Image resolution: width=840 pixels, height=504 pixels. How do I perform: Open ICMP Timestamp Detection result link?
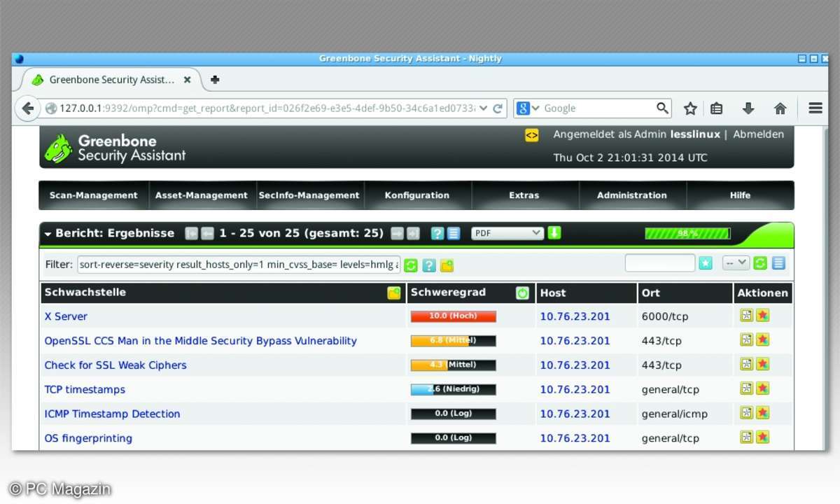click(x=113, y=414)
